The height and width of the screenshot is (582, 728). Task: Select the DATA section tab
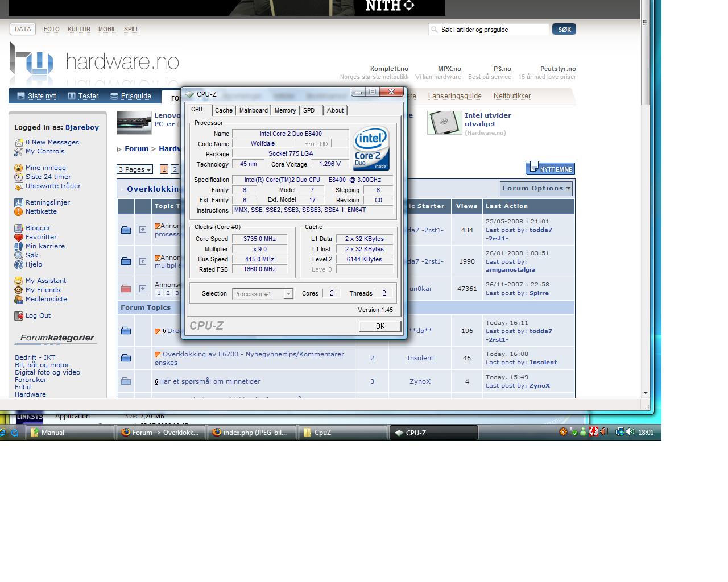click(23, 29)
